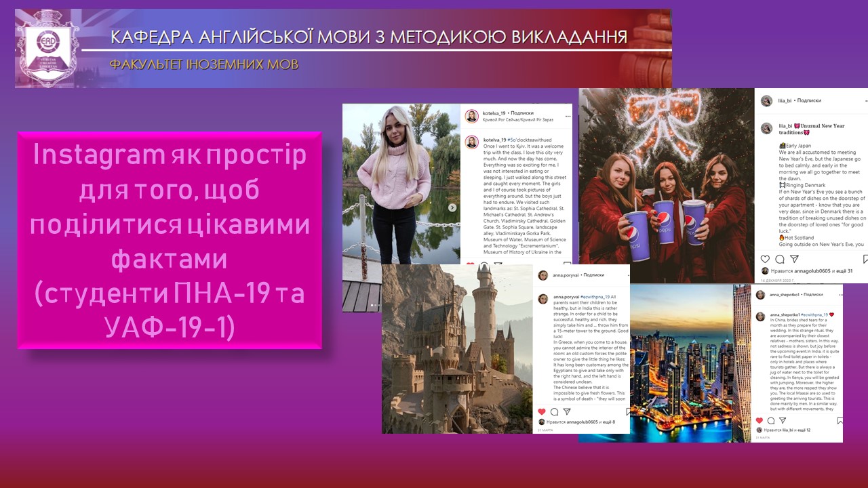The height and width of the screenshot is (488, 868).
Task: Open the three-dot options on liia_bi's post
Action: pos(865,100)
